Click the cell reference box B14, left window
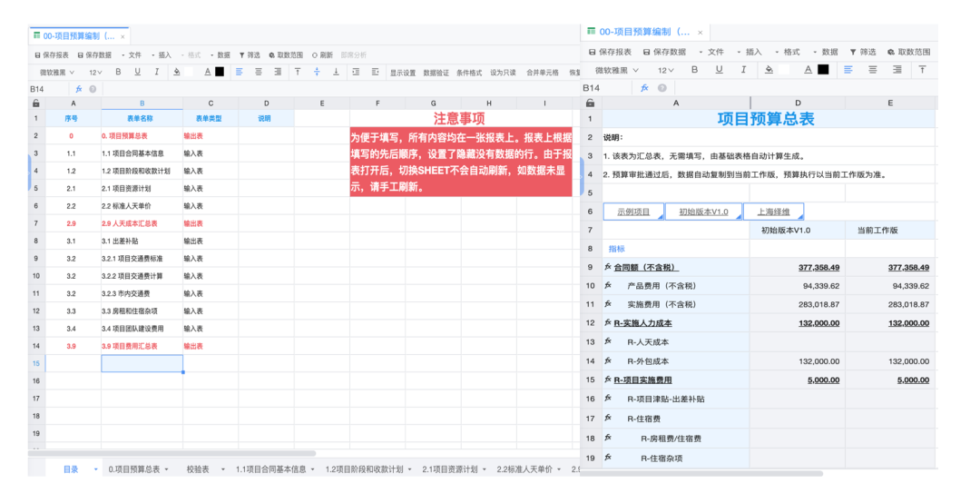This screenshot has height=503, width=980. point(49,89)
